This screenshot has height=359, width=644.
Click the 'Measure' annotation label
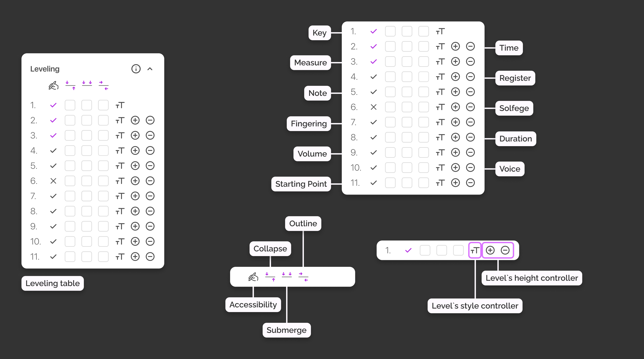click(x=310, y=63)
